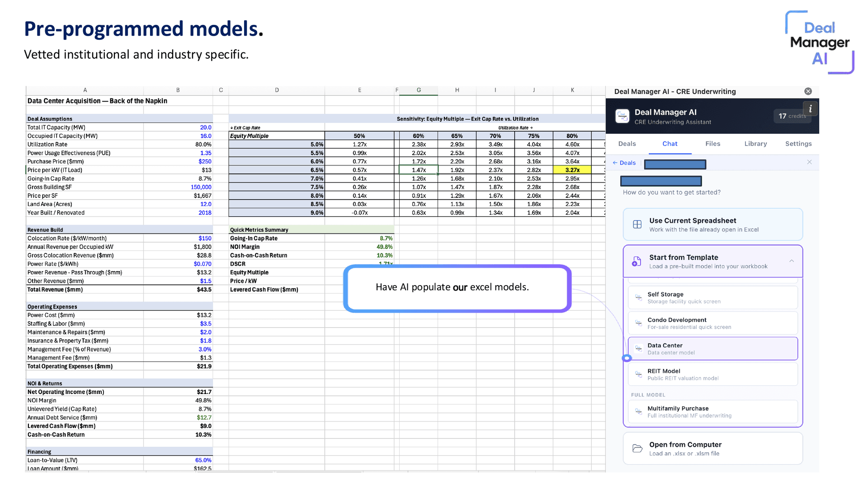Click the Total IT Capacity value 20.0
868x488 pixels.
pos(178,127)
